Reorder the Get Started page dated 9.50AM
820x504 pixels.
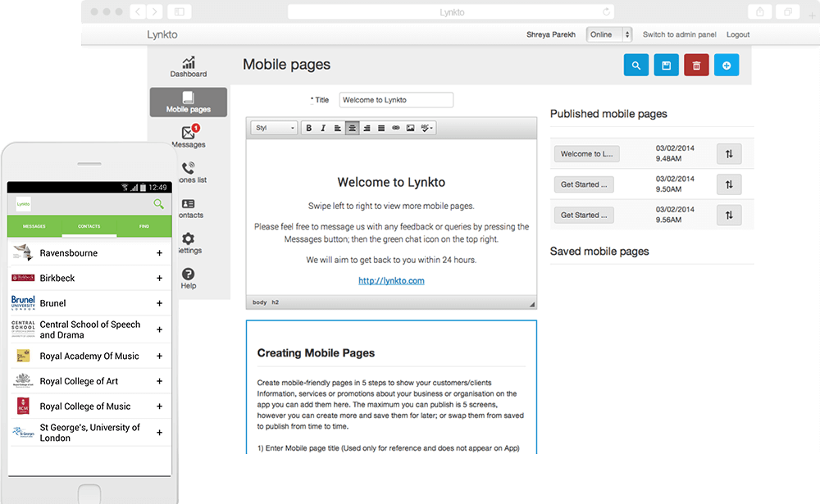[x=729, y=184]
